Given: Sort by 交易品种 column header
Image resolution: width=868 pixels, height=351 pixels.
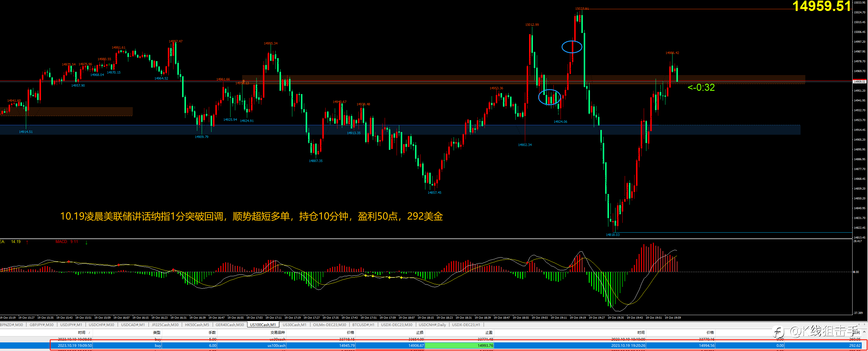Looking at the screenshot, I should pos(277,333).
